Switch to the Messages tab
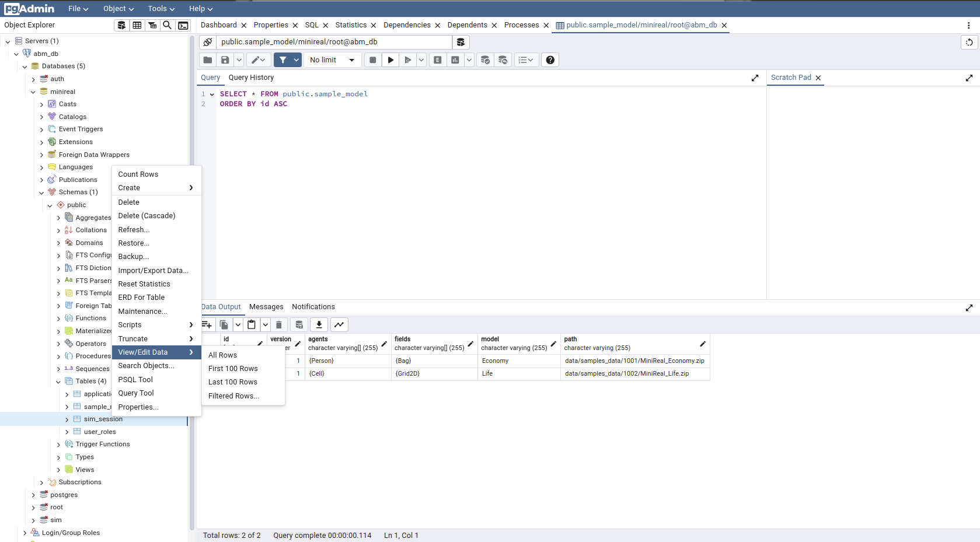This screenshot has height=542, width=980. coord(266,307)
